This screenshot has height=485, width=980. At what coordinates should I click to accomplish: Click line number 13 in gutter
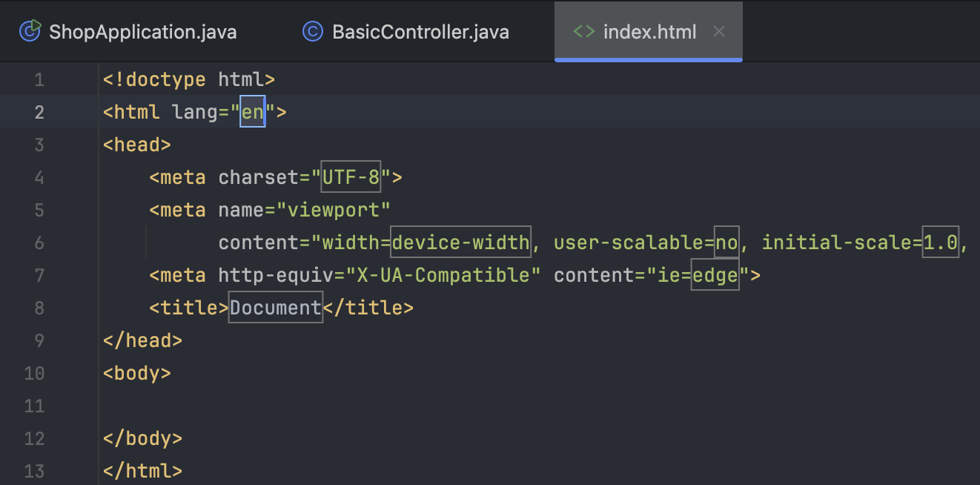[34, 471]
